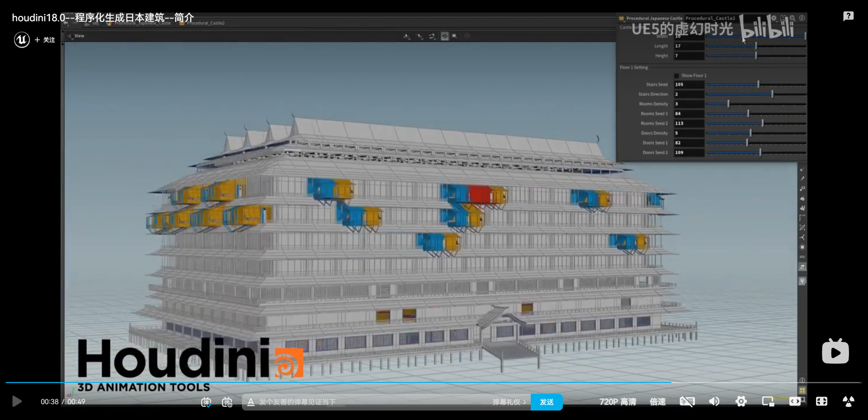Open Houdini parameter gear menu
The image size is (868, 420).
tap(774, 18)
